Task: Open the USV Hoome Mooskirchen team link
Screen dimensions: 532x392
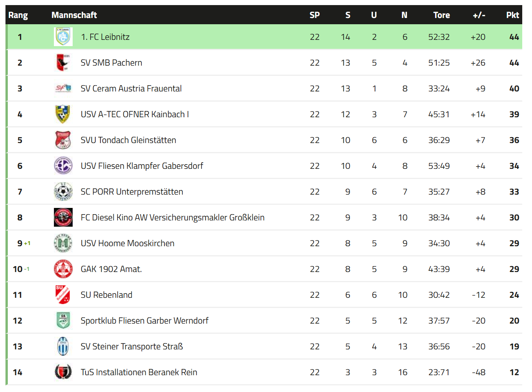Action: [x=128, y=243]
